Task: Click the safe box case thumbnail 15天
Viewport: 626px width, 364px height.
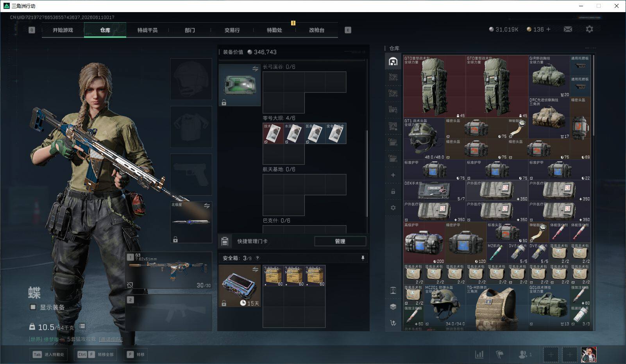Action: 240,286
